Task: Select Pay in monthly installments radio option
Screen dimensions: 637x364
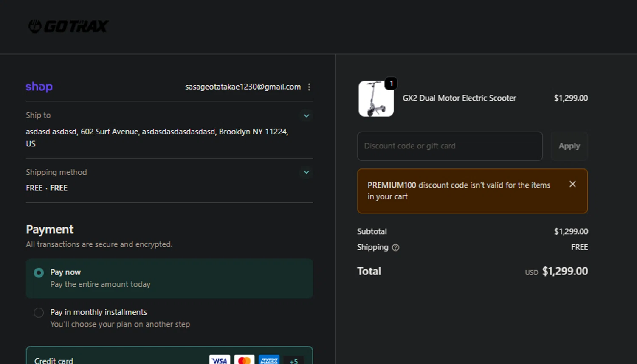Action: (39, 313)
